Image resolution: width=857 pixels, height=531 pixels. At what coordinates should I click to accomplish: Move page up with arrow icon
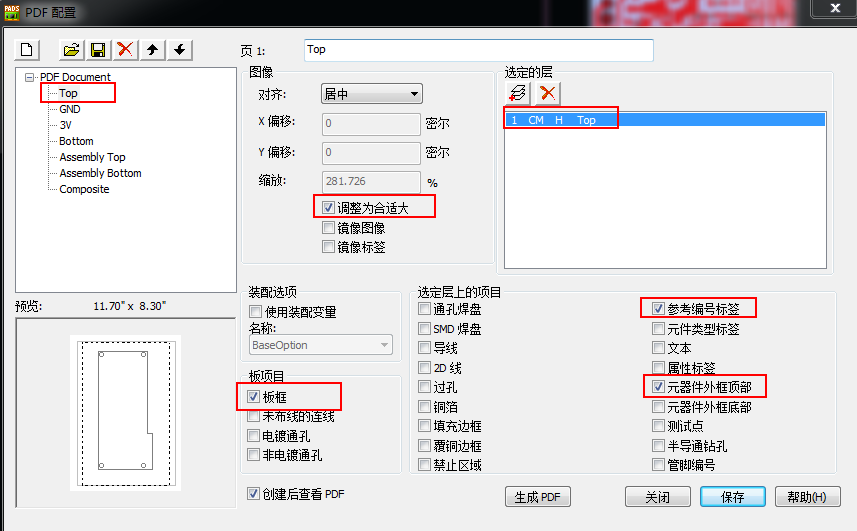coord(152,50)
